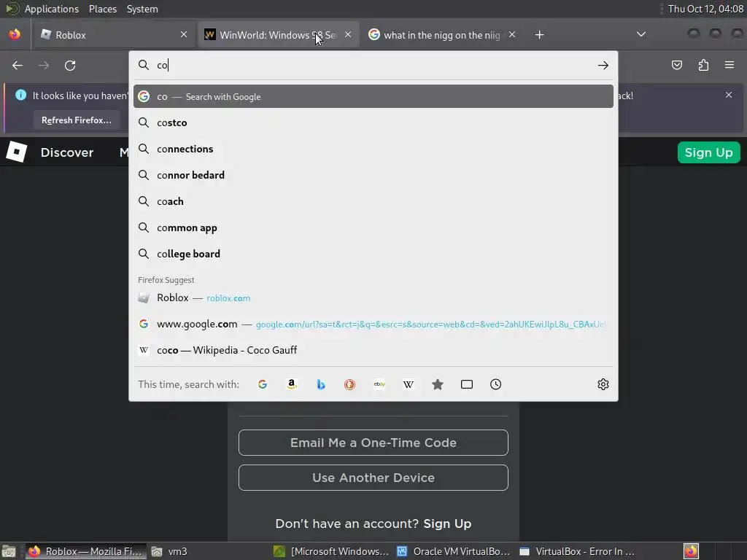Image resolution: width=747 pixels, height=560 pixels.
Task: Go back with the back arrow button
Action: point(18,65)
